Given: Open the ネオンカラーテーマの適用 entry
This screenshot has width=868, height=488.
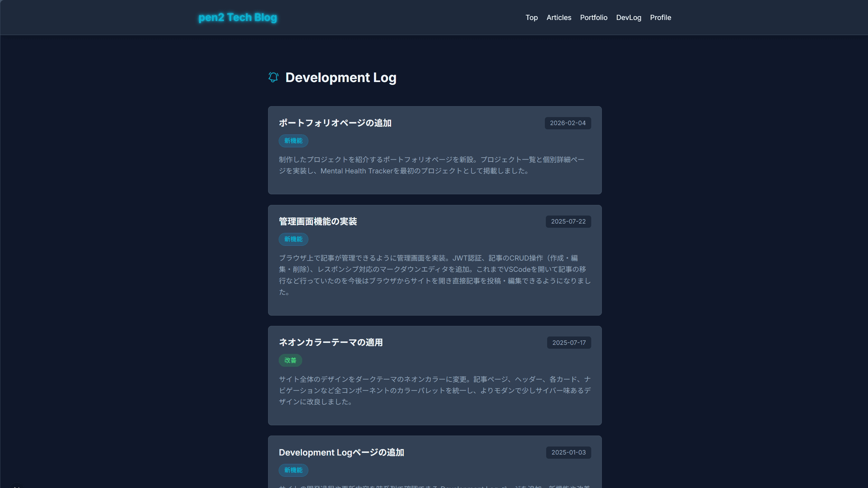Looking at the screenshot, I should (331, 342).
